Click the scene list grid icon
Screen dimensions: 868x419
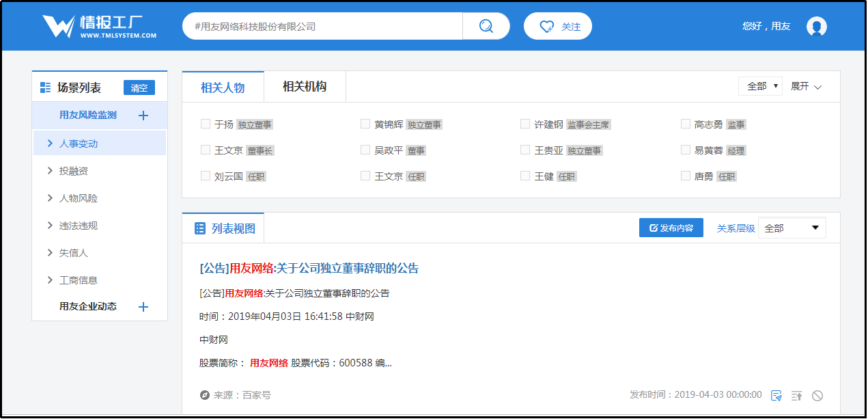tap(46, 87)
